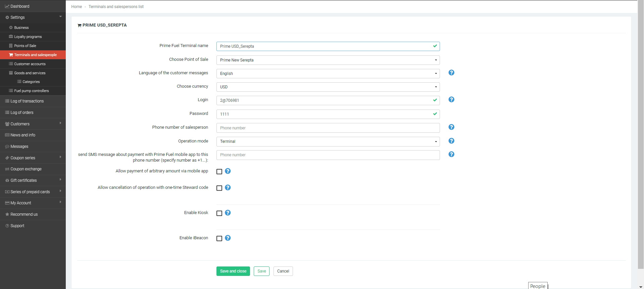Tick the Enable Kiosk checkbox
The image size is (644, 289).
219,213
